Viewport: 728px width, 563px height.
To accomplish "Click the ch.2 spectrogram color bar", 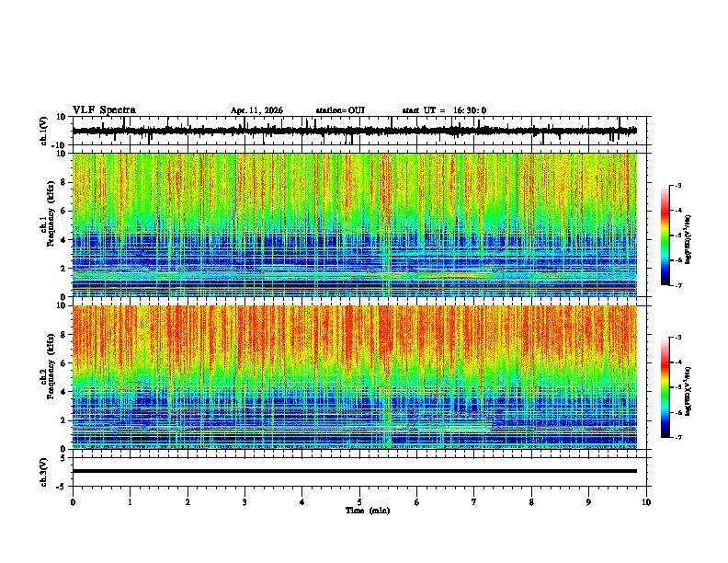I will tap(665, 387).
